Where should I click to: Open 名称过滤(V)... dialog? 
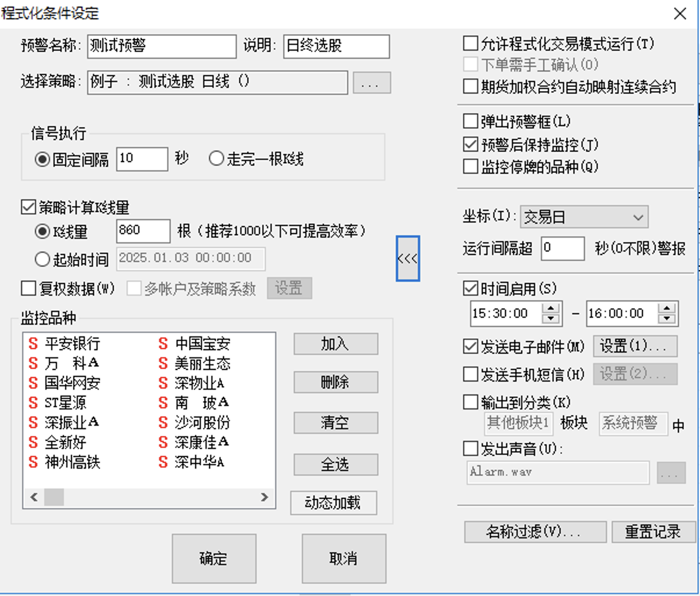click(x=535, y=532)
